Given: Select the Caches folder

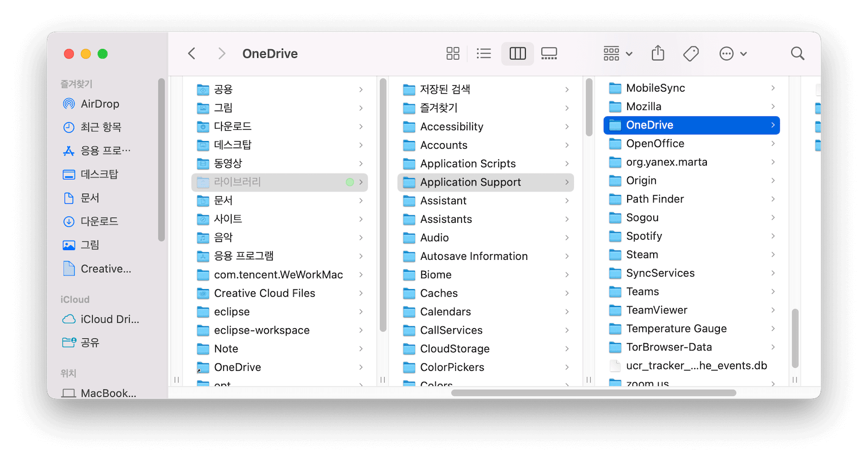Looking at the screenshot, I should coord(486,293).
